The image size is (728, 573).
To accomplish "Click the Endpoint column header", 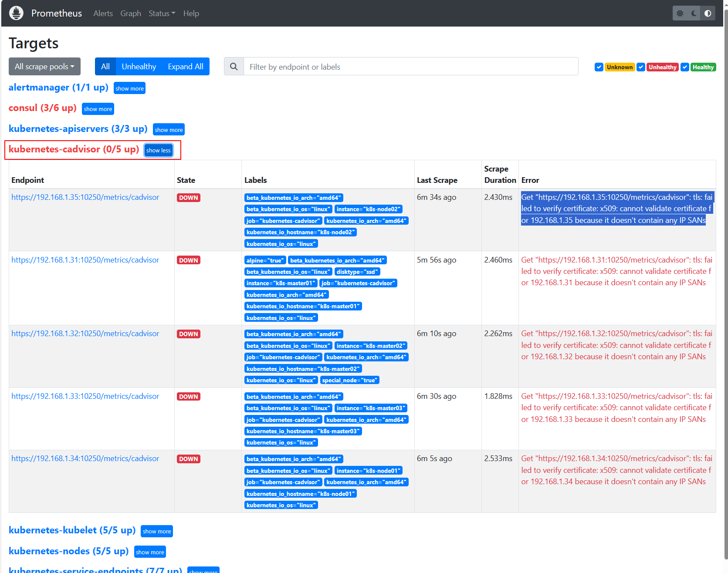I will click(28, 180).
